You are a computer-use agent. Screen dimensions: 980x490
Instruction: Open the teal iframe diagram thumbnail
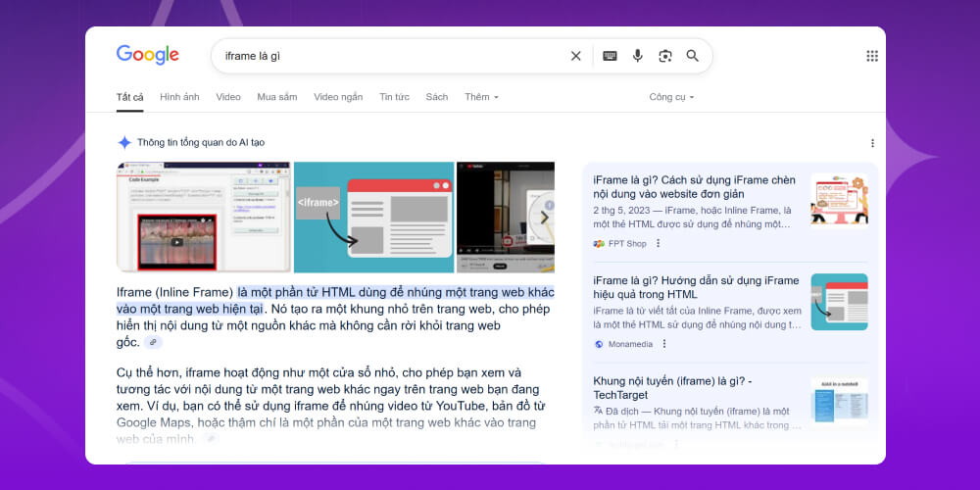[373, 217]
